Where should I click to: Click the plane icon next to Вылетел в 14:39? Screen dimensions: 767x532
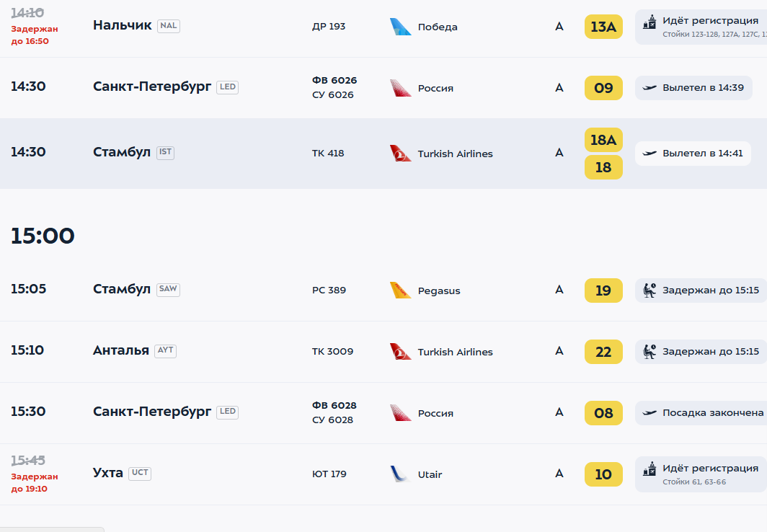point(649,88)
